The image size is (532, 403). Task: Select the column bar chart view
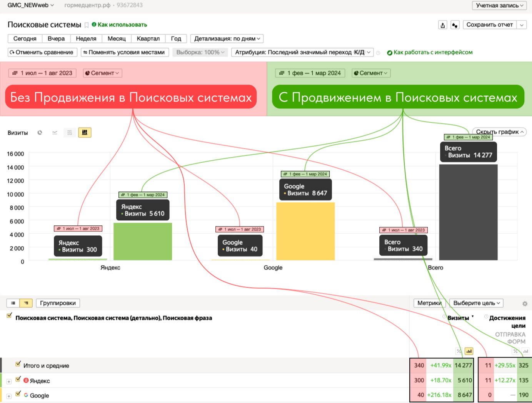coord(85,133)
